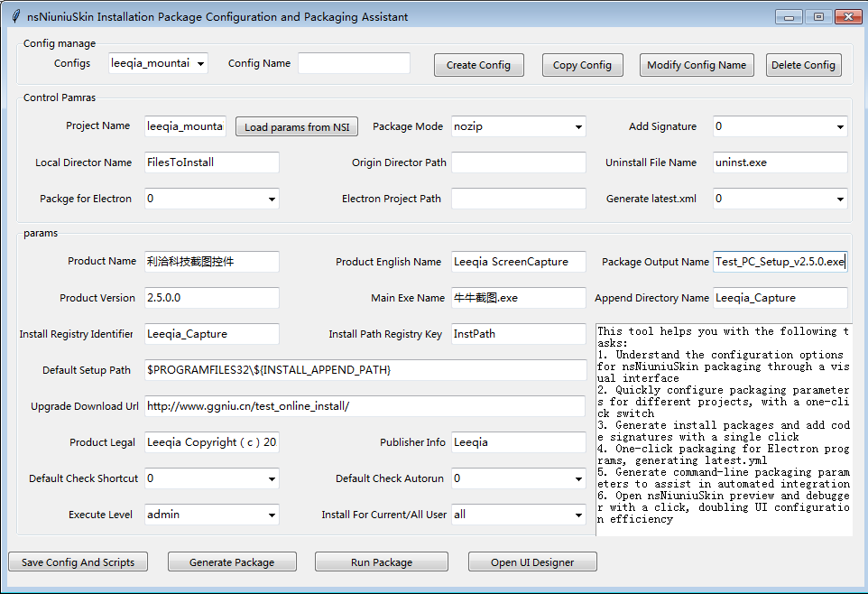Click the Generate Package button
The image size is (868, 594).
click(x=232, y=562)
